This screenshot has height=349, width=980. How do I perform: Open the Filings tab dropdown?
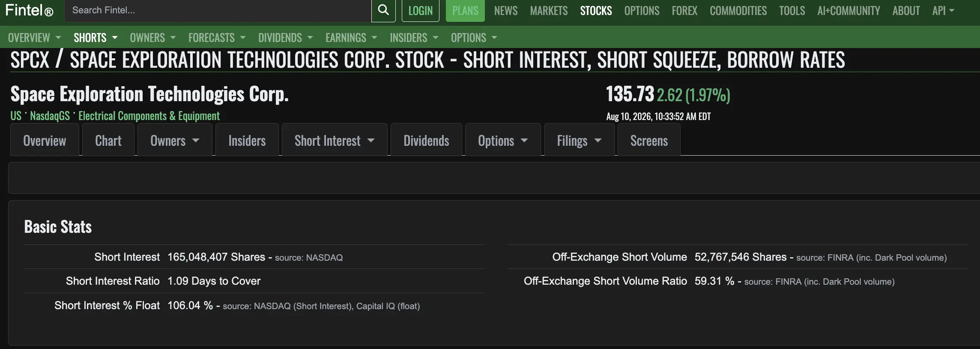coord(579,141)
